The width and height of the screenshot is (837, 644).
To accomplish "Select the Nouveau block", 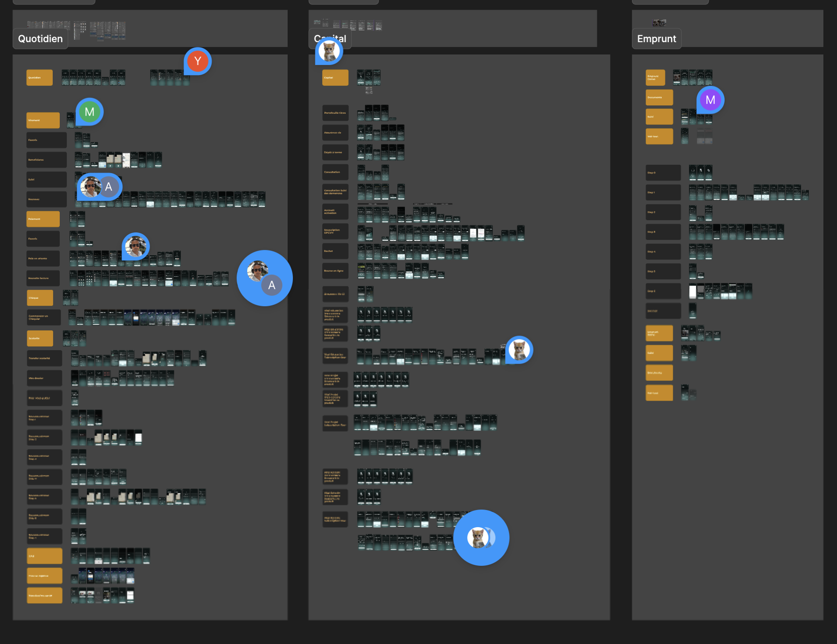I will point(47,199).
